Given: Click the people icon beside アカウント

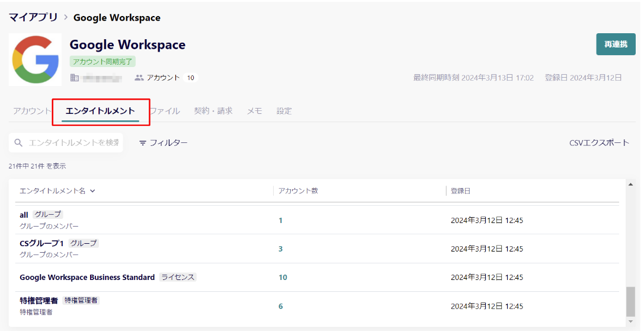Looking at the screenshot, I should pos(139,78).
